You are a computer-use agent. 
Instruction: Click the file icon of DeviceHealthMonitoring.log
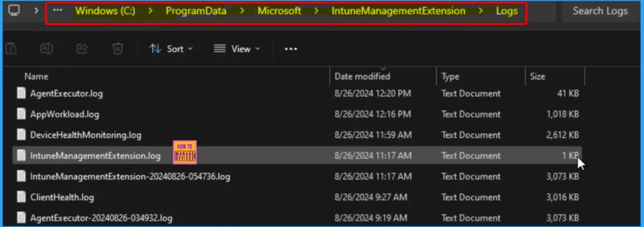click(21, 135)
